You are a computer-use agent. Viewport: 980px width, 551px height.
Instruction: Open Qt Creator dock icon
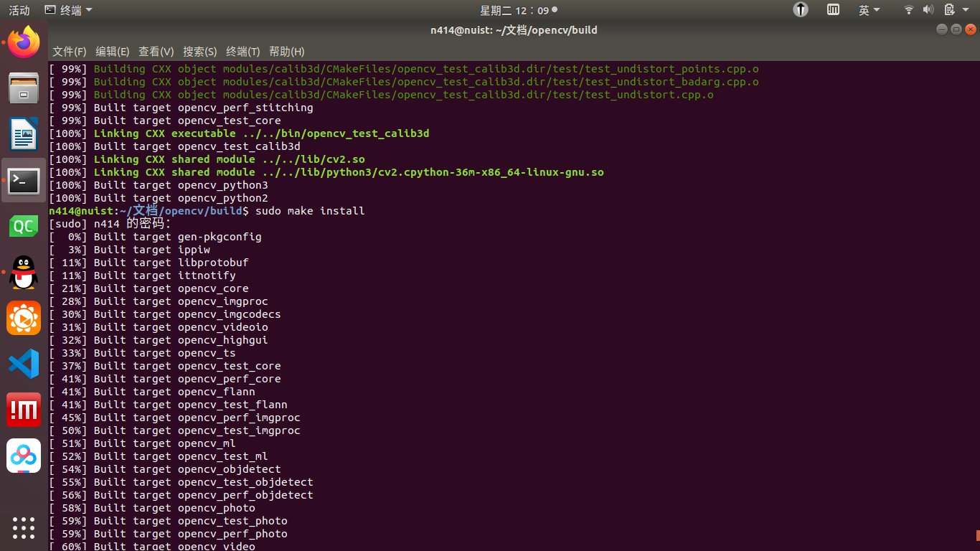(24, 227)
